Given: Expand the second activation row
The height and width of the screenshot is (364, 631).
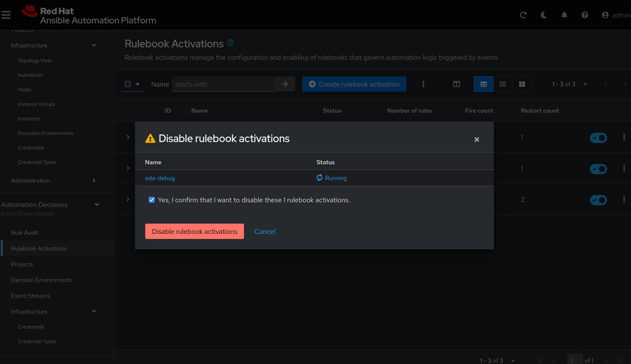Looking at the screenshot, I should pyautogui.click(x=128, y=168).
